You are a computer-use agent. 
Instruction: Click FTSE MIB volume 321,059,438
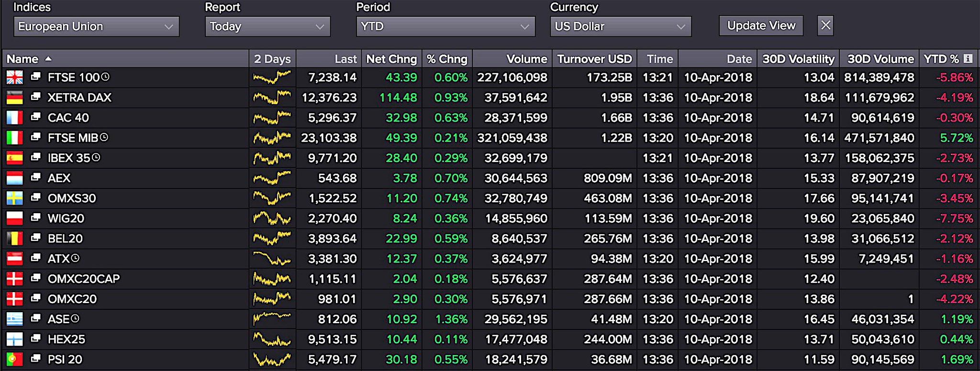pos(512,138)
